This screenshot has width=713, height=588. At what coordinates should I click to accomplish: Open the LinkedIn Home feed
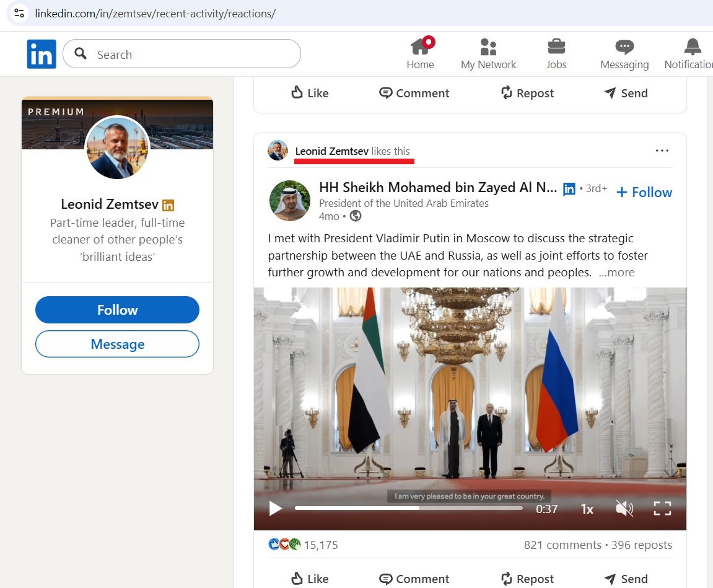pyautogui.click(x=420, y=53)
